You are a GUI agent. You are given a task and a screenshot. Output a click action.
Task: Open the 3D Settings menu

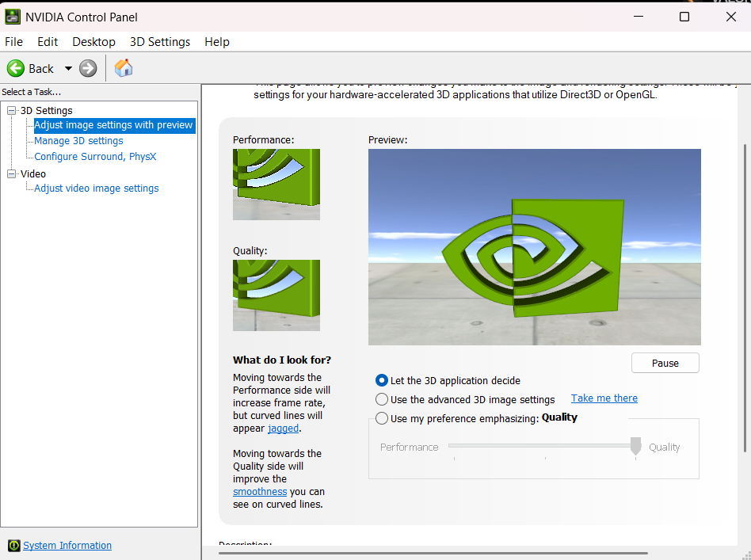(160, 42)
